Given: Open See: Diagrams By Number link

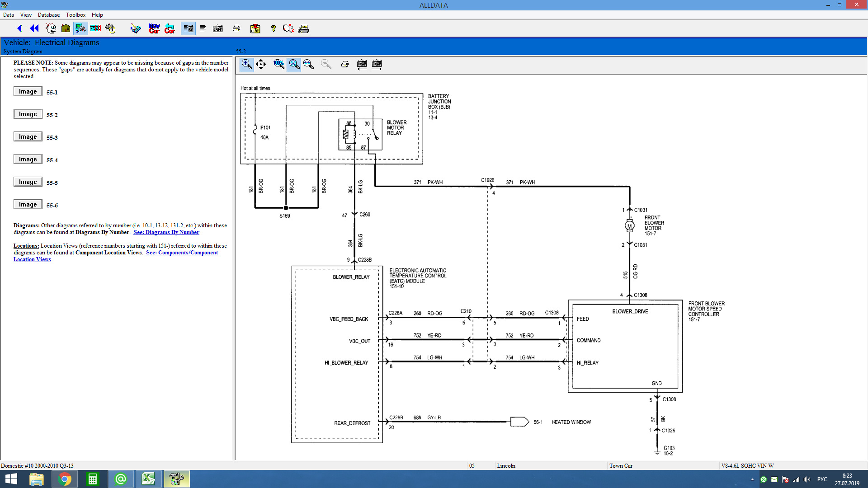Looking at the screenshot, I should (167, 232).
